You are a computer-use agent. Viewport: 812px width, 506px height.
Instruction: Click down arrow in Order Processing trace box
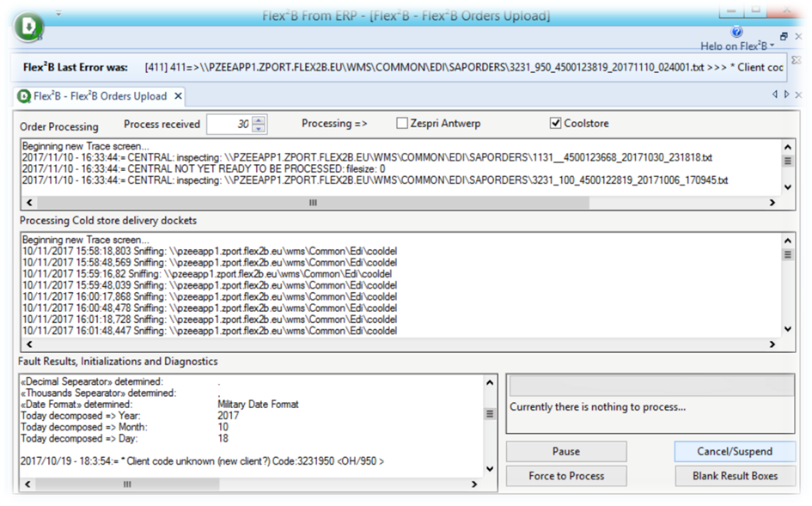788,187
